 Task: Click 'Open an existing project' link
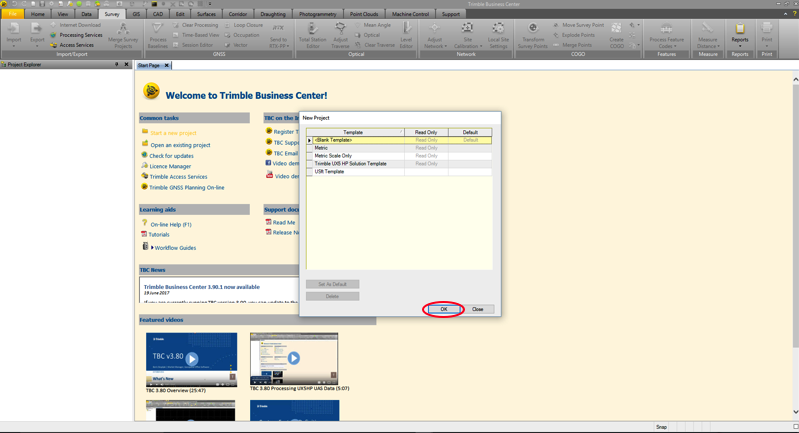click(x=180, y=145)
